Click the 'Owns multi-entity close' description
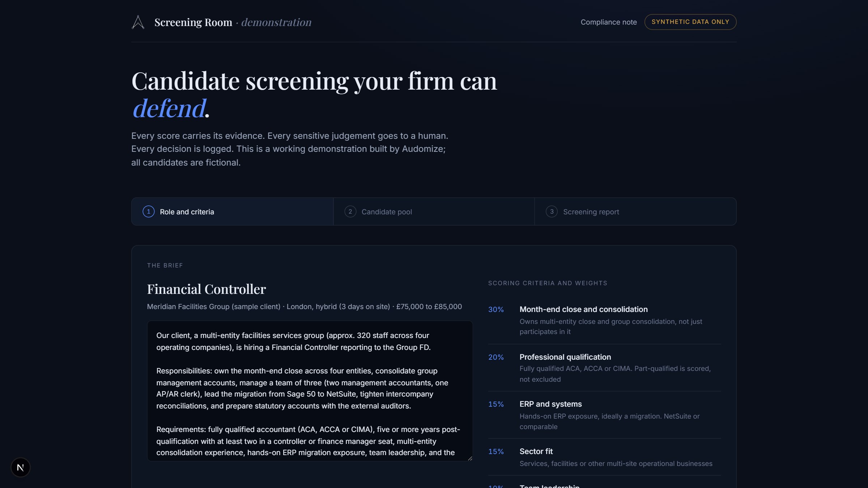The image size is (868, 488). click(611, 326)
